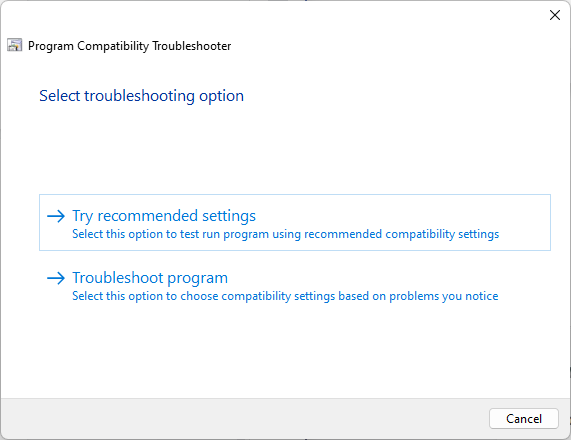This screenshot has width=571, height=440.
Task: Click 'recommended compatibility settings' in the first description
Action: click(401, 234)
